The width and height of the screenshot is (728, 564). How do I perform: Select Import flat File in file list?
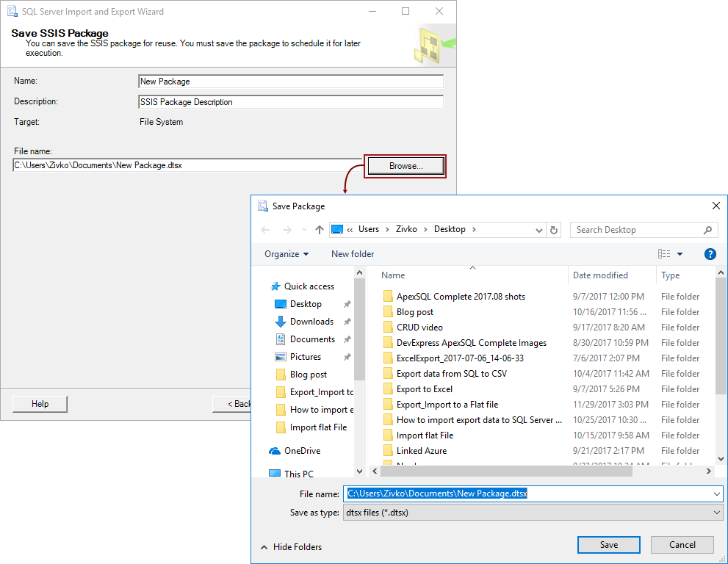tap(425, 435)
